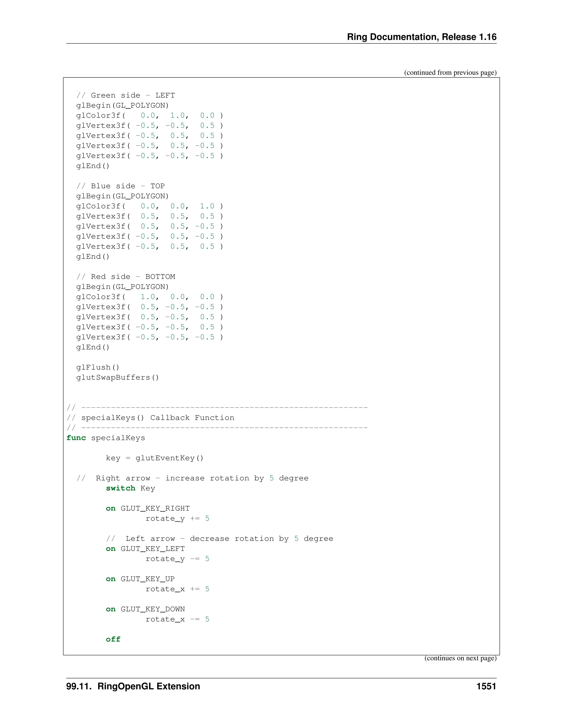Click the '// Blue side - TOP' comment
The image size is (563, 728).
pos(120,186)
